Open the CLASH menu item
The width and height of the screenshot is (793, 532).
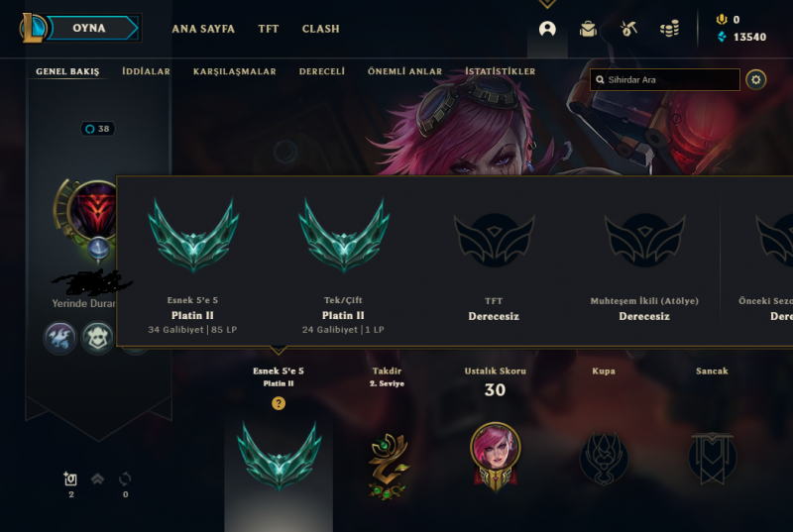[320, 29]
